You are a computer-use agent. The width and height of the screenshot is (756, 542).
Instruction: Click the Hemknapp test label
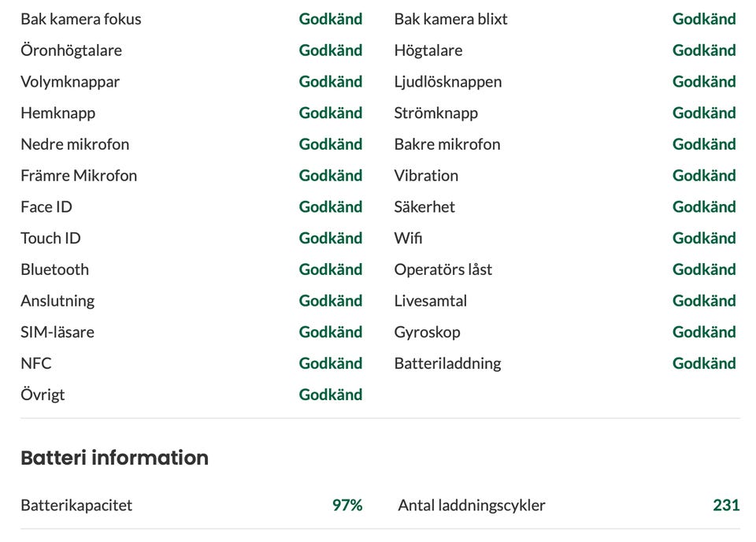click(x=57, y=113)
